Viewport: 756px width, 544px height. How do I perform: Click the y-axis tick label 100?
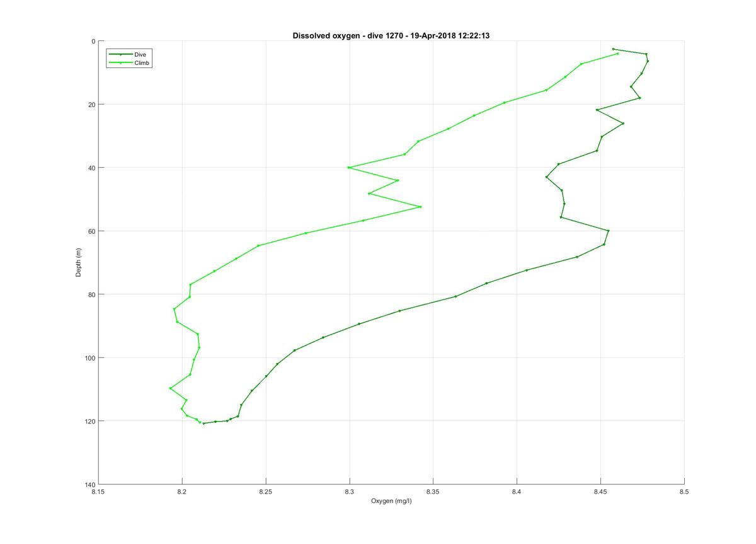90,357
